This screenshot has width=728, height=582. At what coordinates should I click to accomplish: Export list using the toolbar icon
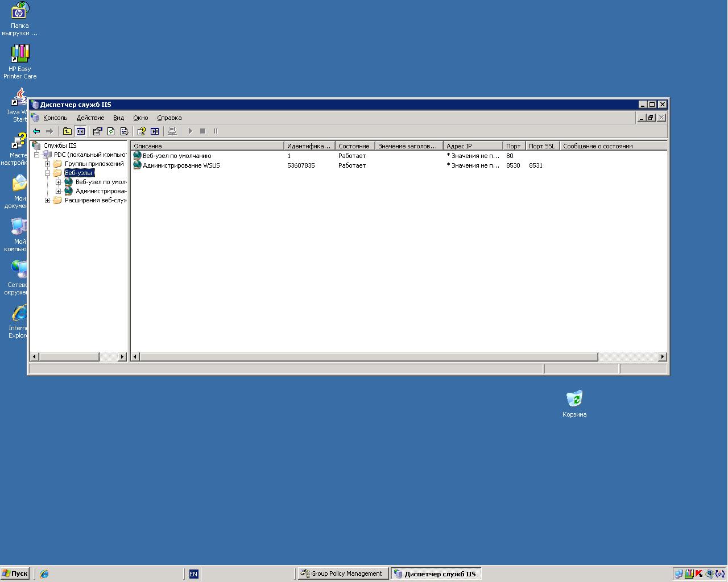click(125, 131)
